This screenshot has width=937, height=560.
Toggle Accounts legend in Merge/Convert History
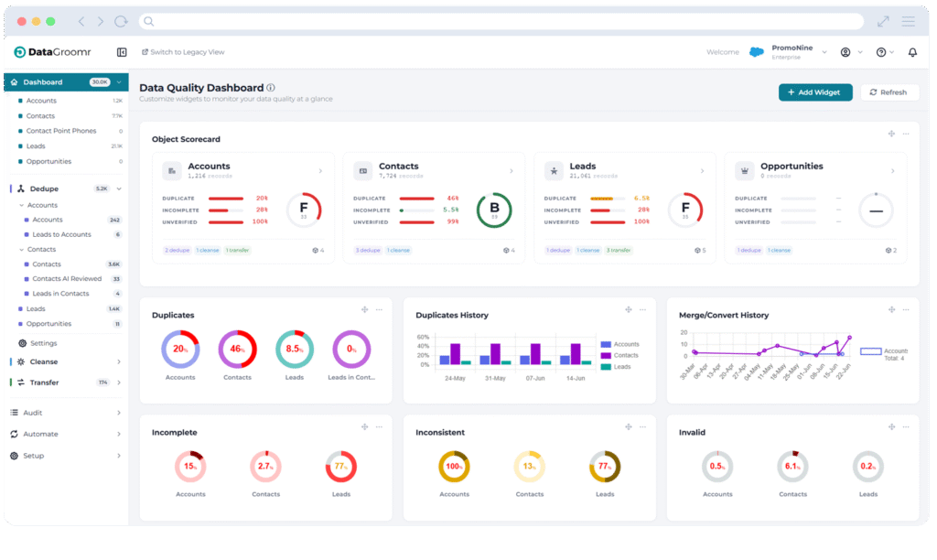(x=884, y=350)
